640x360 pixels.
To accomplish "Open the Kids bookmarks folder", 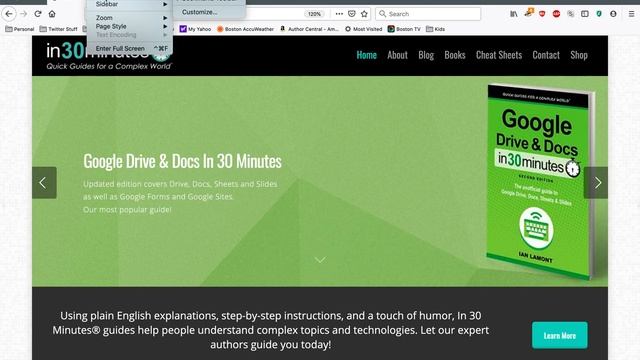I will [x=436, y=29].
